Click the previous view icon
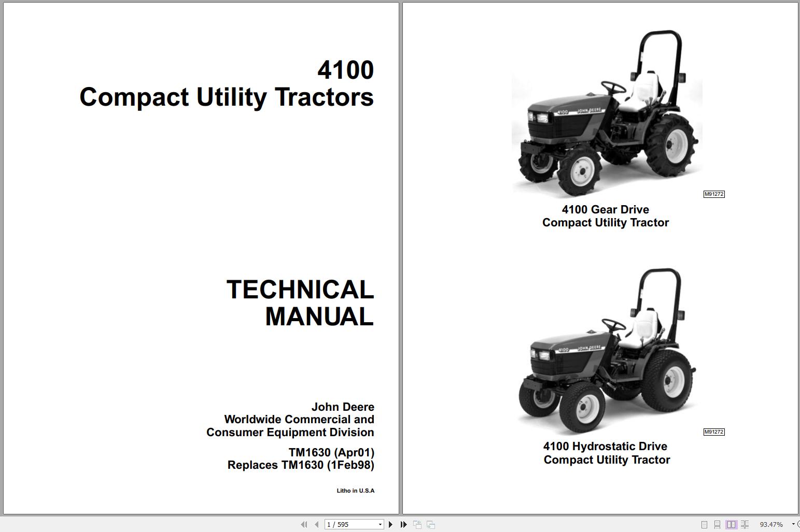The image size is (800, 532). click(417, 525)
